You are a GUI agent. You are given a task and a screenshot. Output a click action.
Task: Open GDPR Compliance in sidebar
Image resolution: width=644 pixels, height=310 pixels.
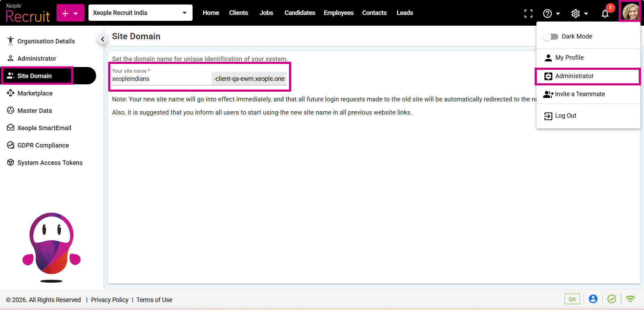tap(43, 145)
